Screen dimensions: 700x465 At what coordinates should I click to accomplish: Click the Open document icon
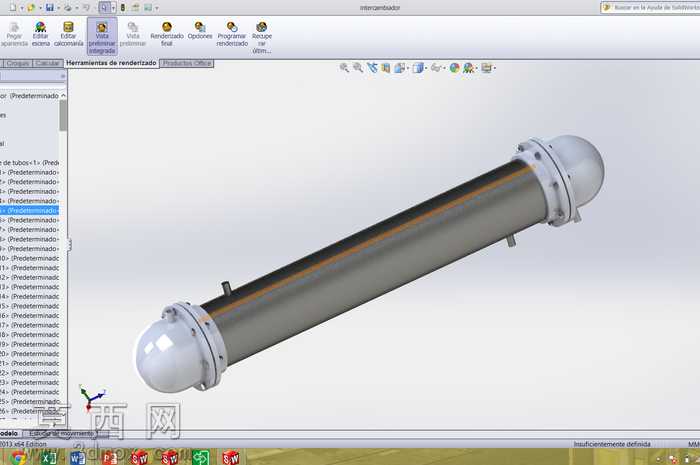click(x=31, y=7)
